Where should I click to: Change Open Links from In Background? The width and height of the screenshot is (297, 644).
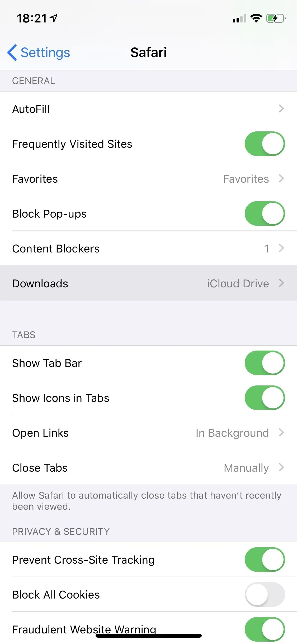point(148,433)
